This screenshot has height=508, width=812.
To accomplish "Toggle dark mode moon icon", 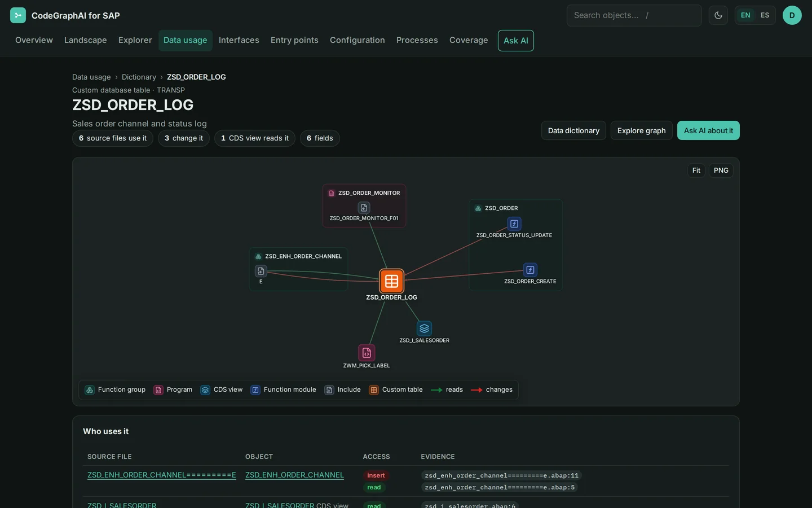I will (x=718, y=15).
